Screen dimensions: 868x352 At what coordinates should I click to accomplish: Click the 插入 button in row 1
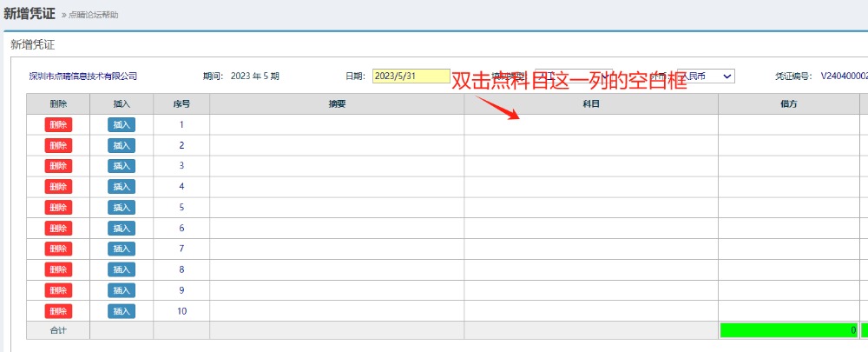(122, 124)
